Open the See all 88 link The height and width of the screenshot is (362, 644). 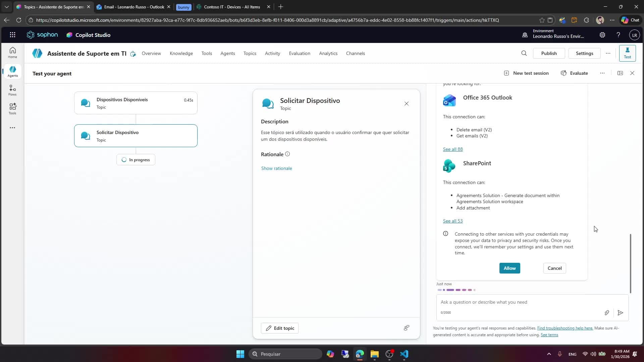[x=452, y=149]
